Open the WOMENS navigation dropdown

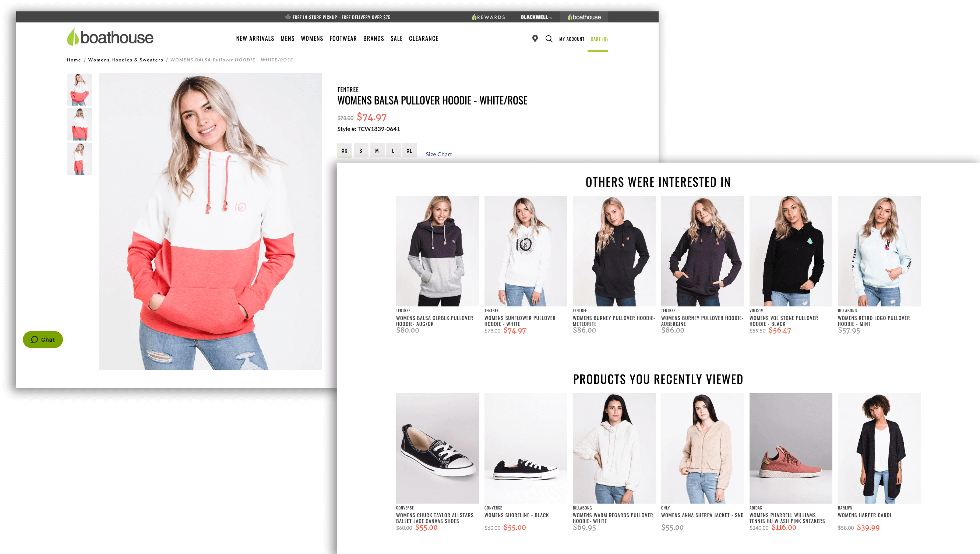click(x=312, y=38)
